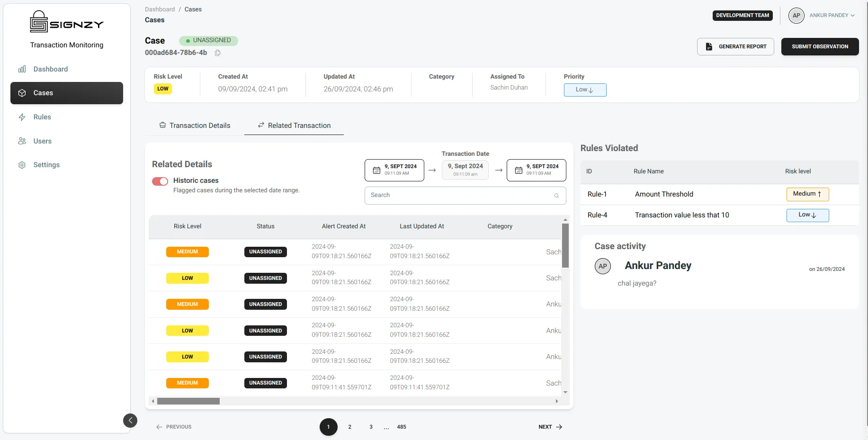Image resolution: width=868 pixels, height=440 pixels.
Task: Click the Rules lightning icon in sidebar
Action: click(22, 117)
